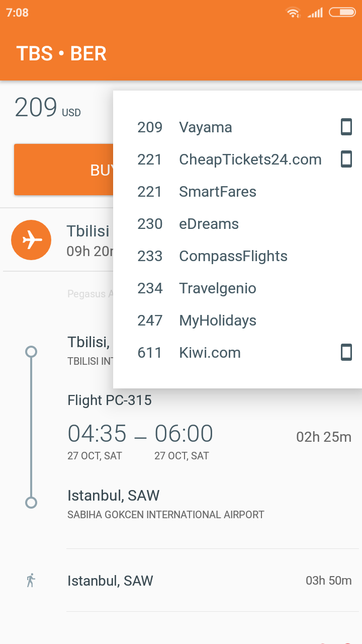Tap the 209 USD price
The height and width of the screenshot is (644, 362).
pyautogui.click(x=48, y=108)
